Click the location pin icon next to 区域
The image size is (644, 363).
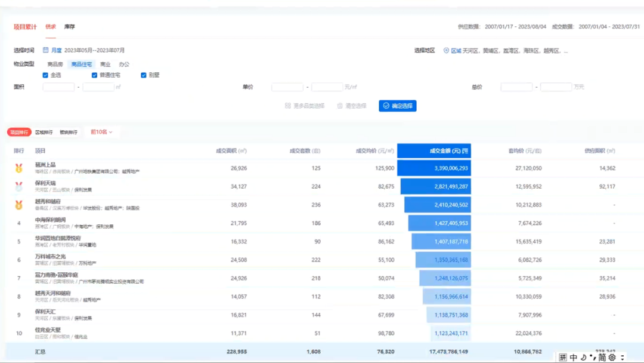(446, 51)
